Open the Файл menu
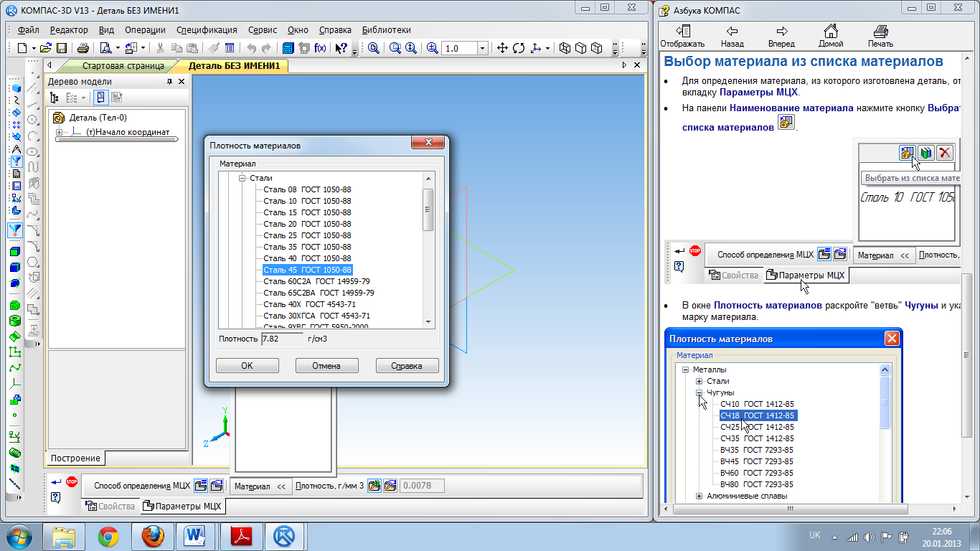The width and height of the screenshot is (980, 551). pos(29,30)
